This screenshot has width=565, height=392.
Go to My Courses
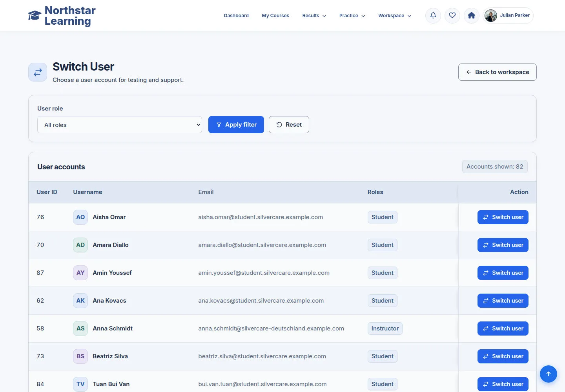[x=275, y=16]
